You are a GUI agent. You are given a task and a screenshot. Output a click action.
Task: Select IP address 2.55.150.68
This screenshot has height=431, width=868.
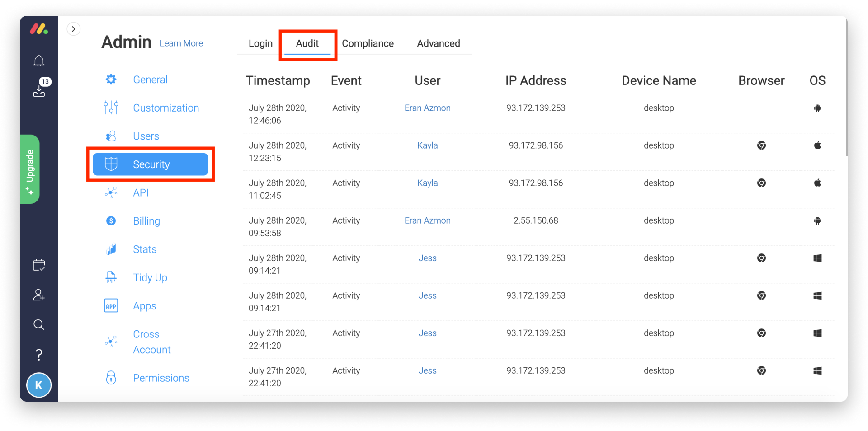coord(536,220)
